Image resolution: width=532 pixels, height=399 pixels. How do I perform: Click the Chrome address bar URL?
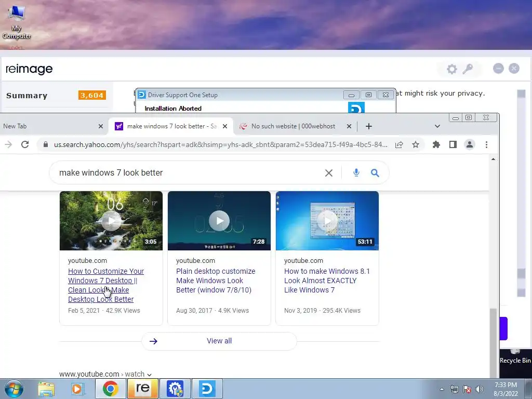tap(220, 145)
